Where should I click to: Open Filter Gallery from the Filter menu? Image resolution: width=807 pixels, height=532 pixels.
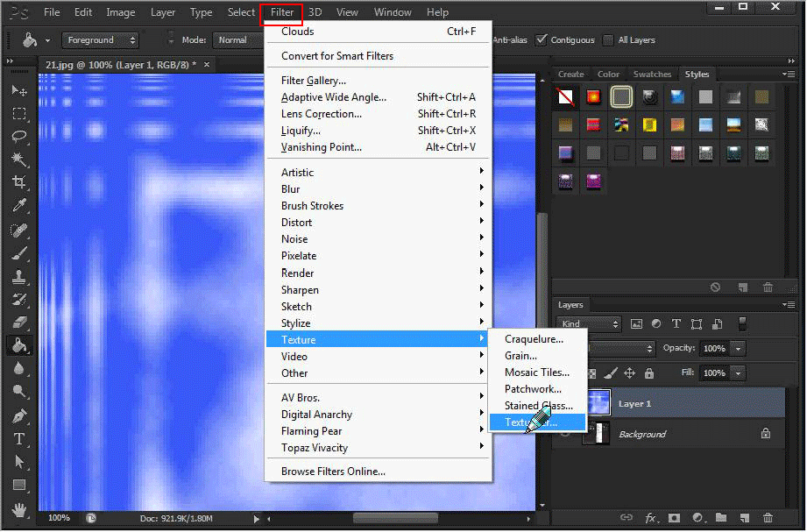click(x=313, y=81)
